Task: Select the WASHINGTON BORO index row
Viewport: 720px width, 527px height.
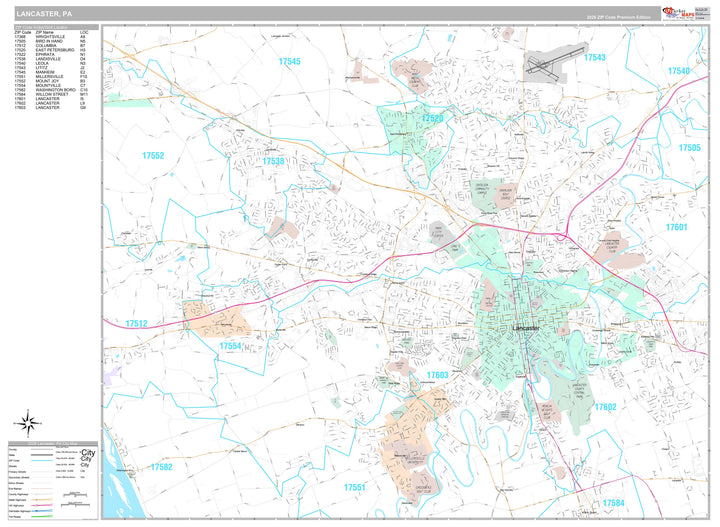Action: tap(50, 90)
